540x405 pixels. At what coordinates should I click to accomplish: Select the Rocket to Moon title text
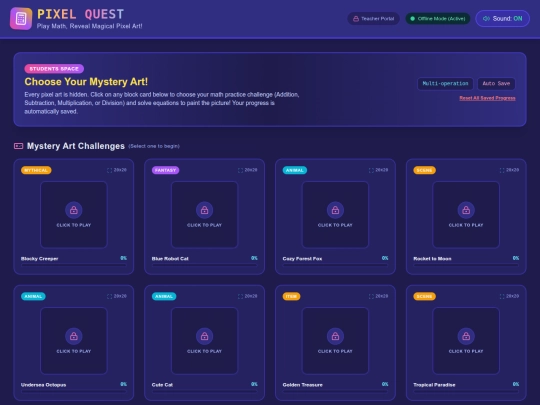pyautogui.click(x=432, y=259)
